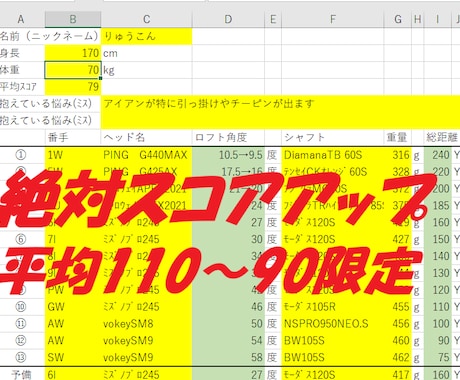This screenshot has width=460, height=380.
Task: Click the distance cell '110'
Action: [437, 307]
